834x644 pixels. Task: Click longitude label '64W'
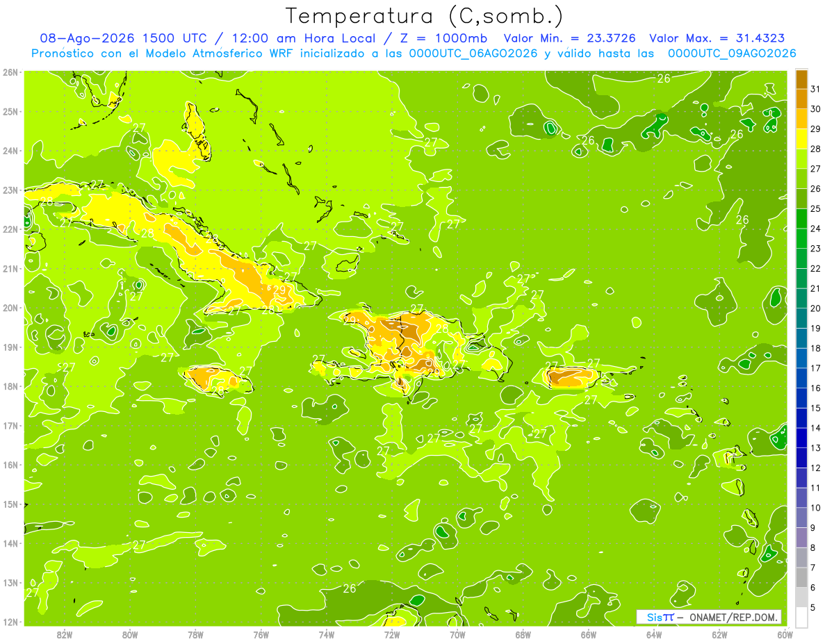[x=654, y=634]
